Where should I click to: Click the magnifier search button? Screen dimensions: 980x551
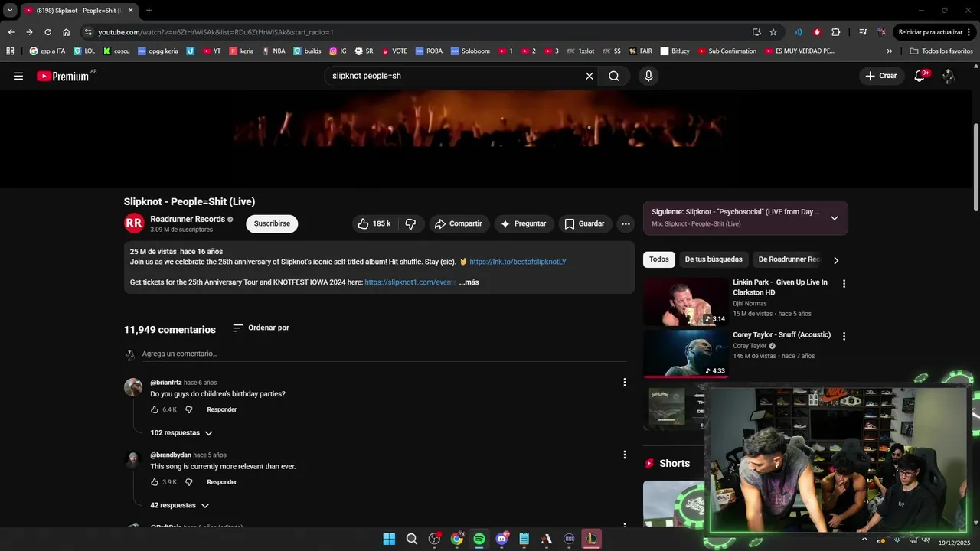coord(614,76)
